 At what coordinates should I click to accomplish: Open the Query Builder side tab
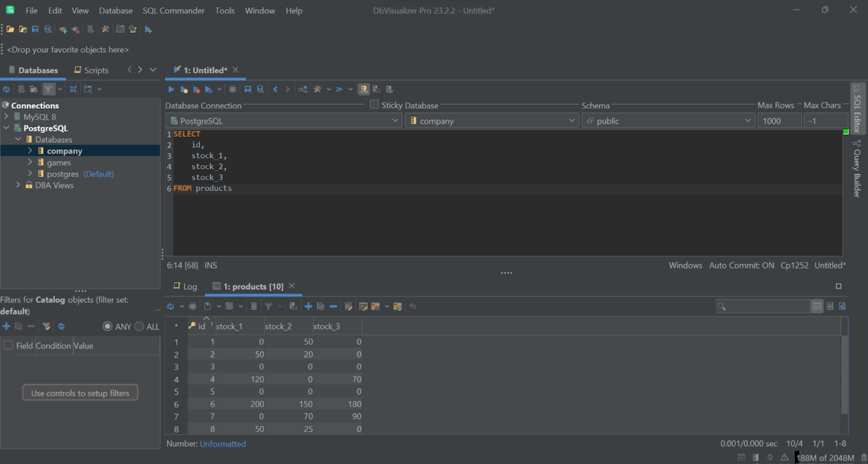(x=857, y=169)
